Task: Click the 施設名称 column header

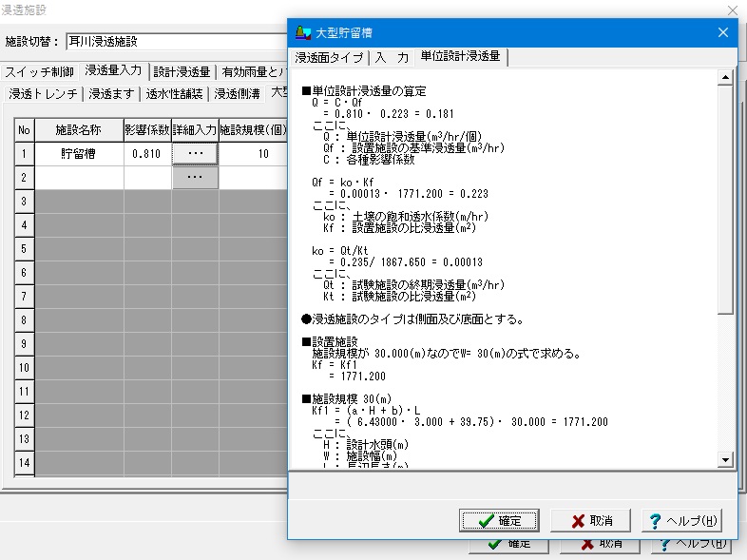Action: point(79,130)
